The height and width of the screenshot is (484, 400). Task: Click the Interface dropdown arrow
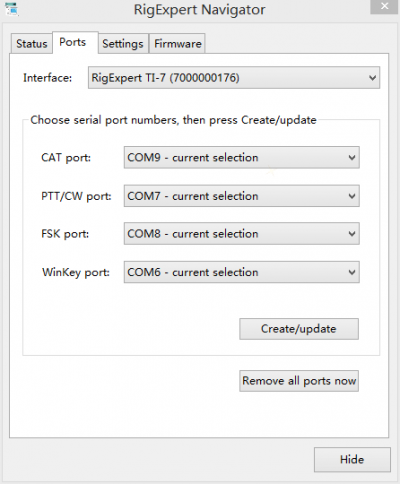pos(372,78)
